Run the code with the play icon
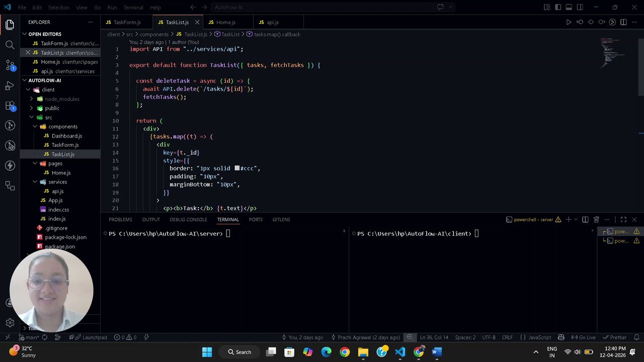Image resolution: width=644 pixels, height=362 pixels. tap(569, 22)
